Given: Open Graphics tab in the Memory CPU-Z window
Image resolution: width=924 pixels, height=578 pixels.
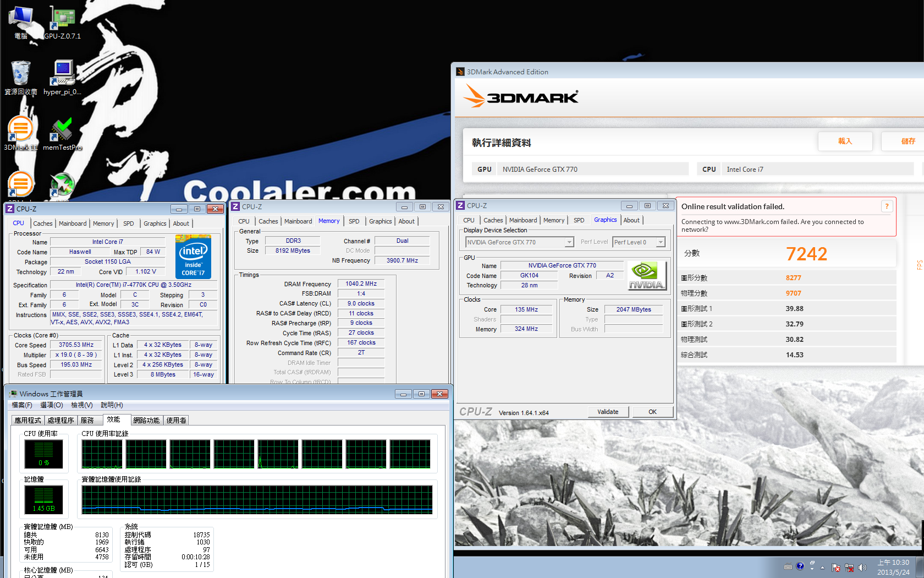Looking at the screenshot, I should click(x=381, y=221).
